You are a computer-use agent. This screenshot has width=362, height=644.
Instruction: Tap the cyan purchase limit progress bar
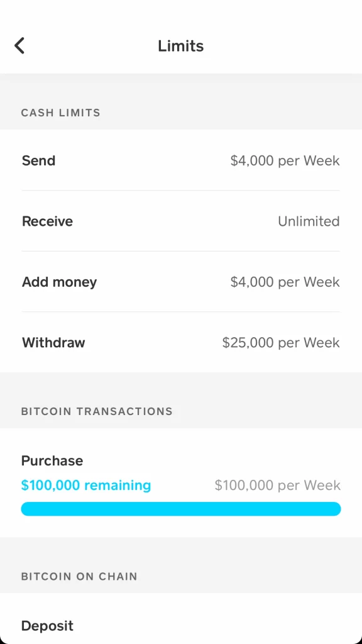coord(181,508)
